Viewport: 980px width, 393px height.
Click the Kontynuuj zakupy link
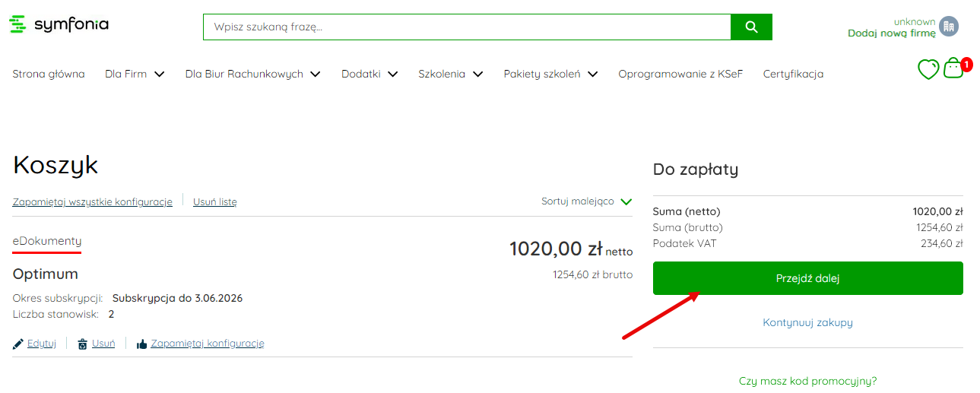click(x=808, y=322)
